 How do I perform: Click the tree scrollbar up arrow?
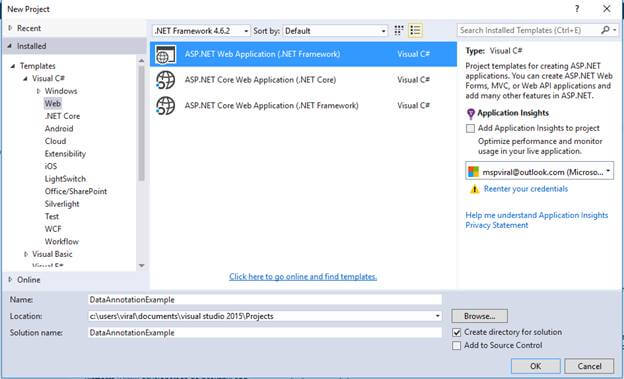click(141, 61)
